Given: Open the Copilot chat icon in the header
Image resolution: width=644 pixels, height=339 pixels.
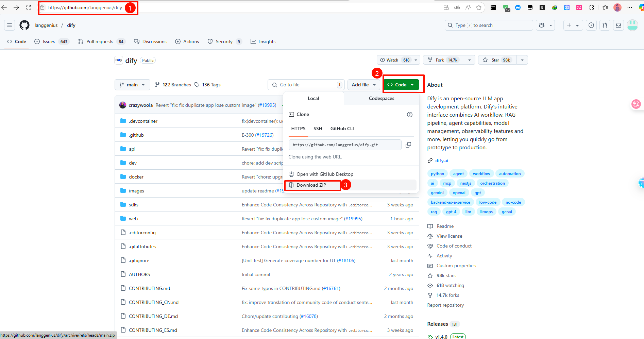Looking at the screenshot, I should 542,25.
